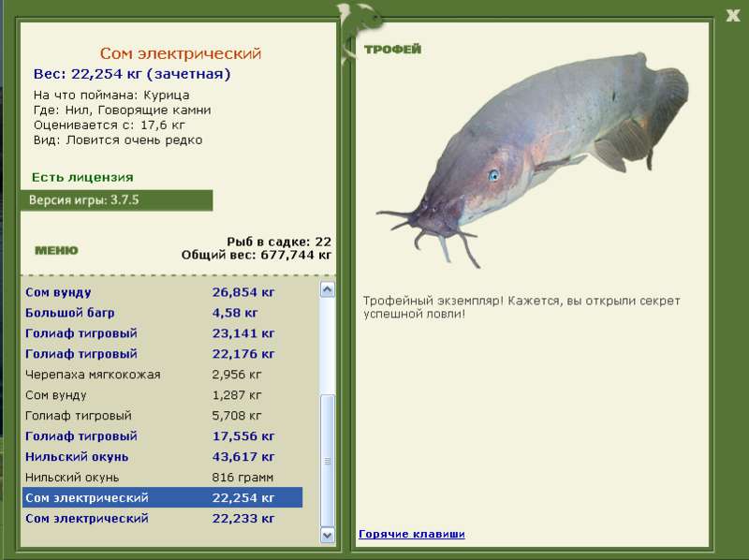This screenshot has width=749, height=560.
Task: Click the Вес: 22,254 кг (зачетная) line
Action: [x=132, y=74]
